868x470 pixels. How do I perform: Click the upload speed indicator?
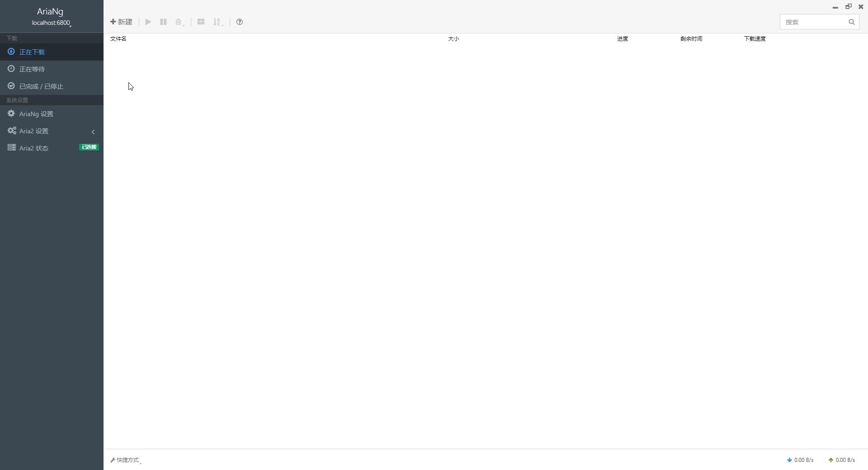841,460
